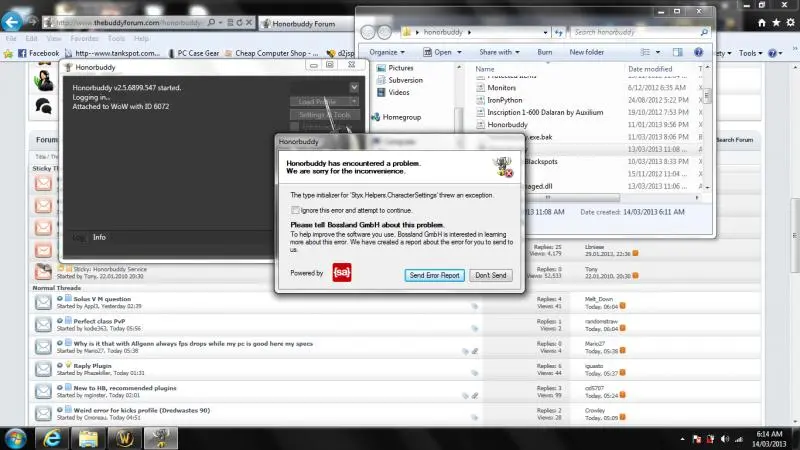Expand the bot selection dropdown in Honorbuddy
Image resolution: width=800 pixels, height=450 pixels.
coord(354,87)
